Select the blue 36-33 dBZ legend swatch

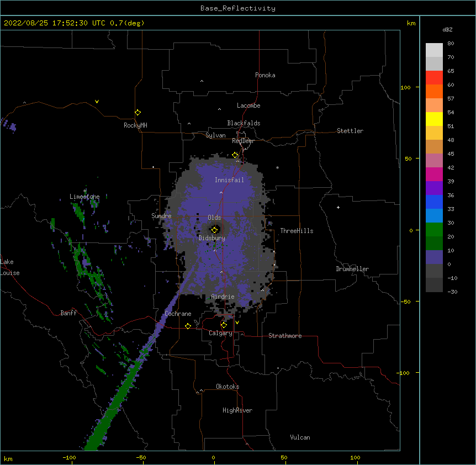[x=434, y=202]
